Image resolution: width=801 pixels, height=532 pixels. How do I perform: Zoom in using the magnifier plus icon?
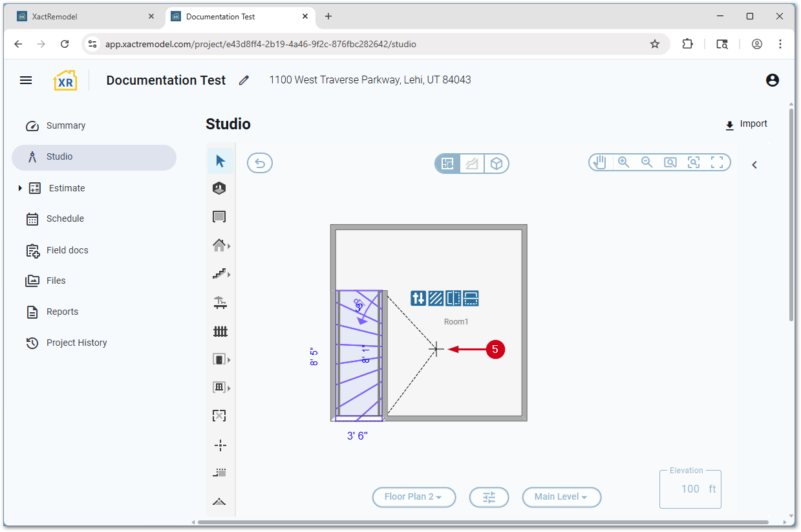623,162
